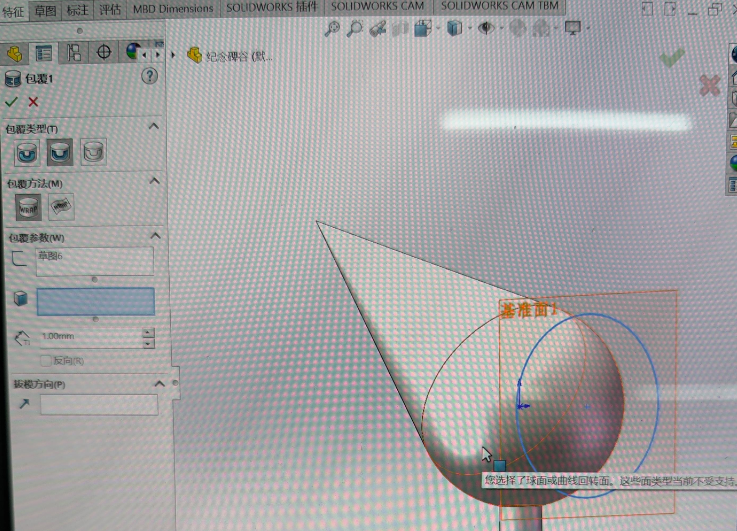Enable the 反向 reverse direction checkbox
This screenshot has height=531, width=737.
pyautogui.click(x=45, y=360)
